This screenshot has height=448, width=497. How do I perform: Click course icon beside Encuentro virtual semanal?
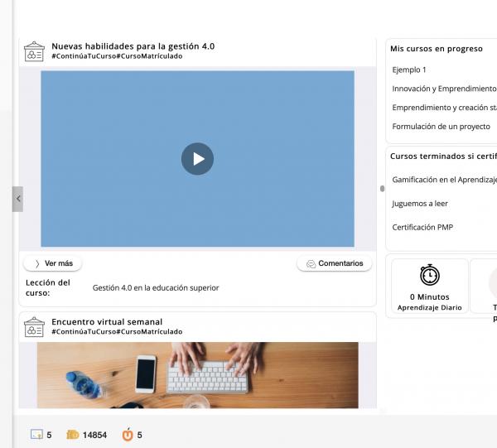click(x=34, y=326)
